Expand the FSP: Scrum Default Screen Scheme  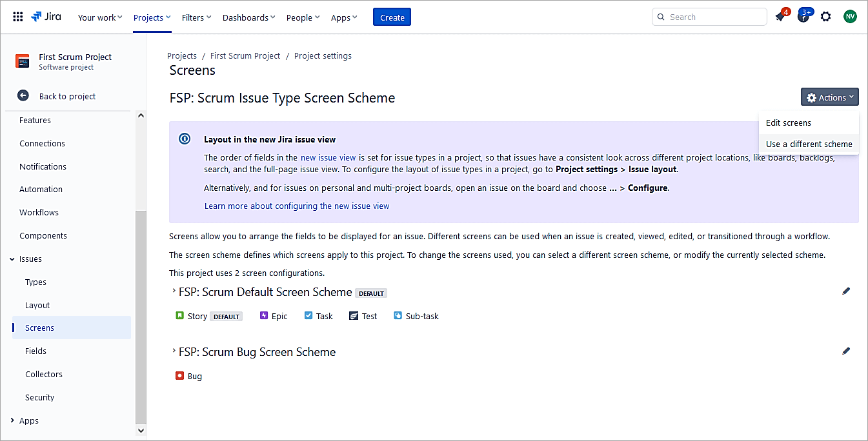pos(174,291)
